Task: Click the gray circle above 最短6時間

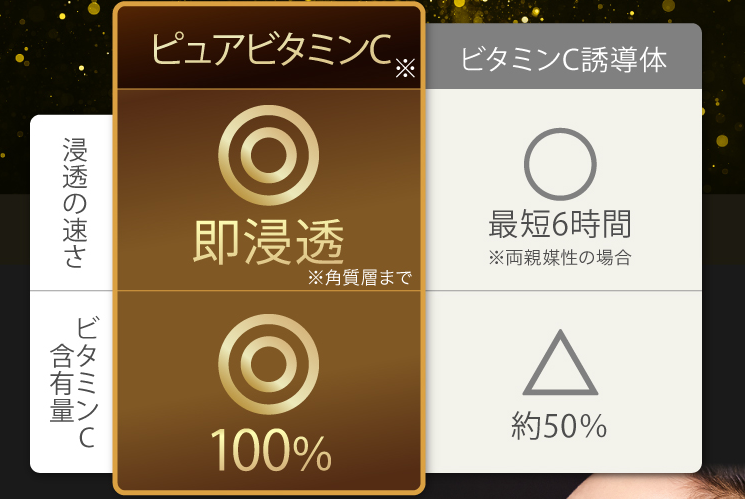Action: coord(560,164)
